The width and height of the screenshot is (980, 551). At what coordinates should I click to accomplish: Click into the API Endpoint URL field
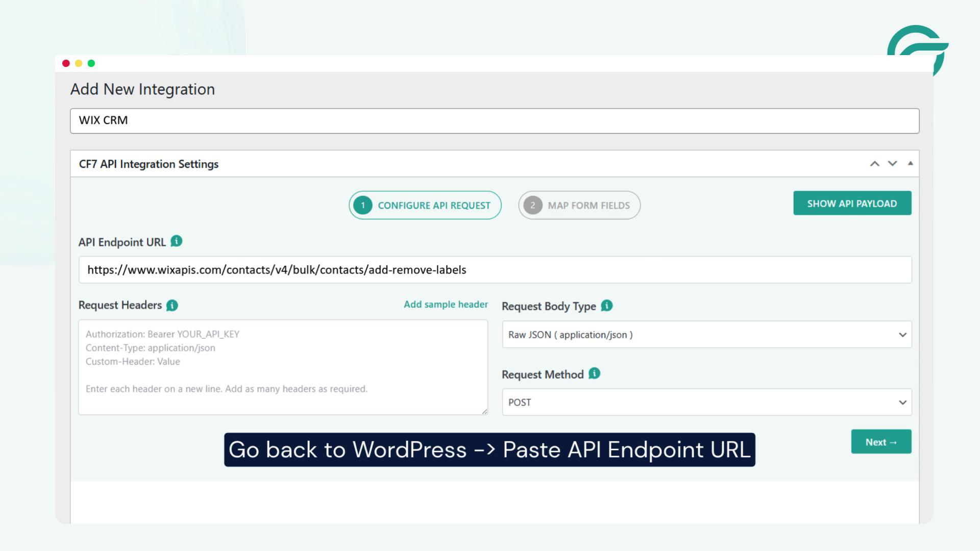(x=495, y=270)
